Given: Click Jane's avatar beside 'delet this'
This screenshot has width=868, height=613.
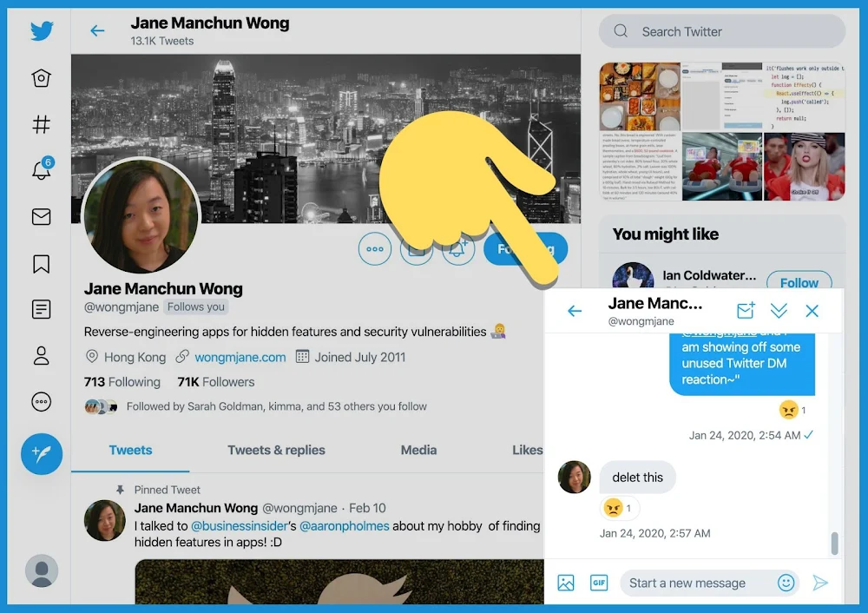Looking at the screenshot, I should tap(574, 477).
